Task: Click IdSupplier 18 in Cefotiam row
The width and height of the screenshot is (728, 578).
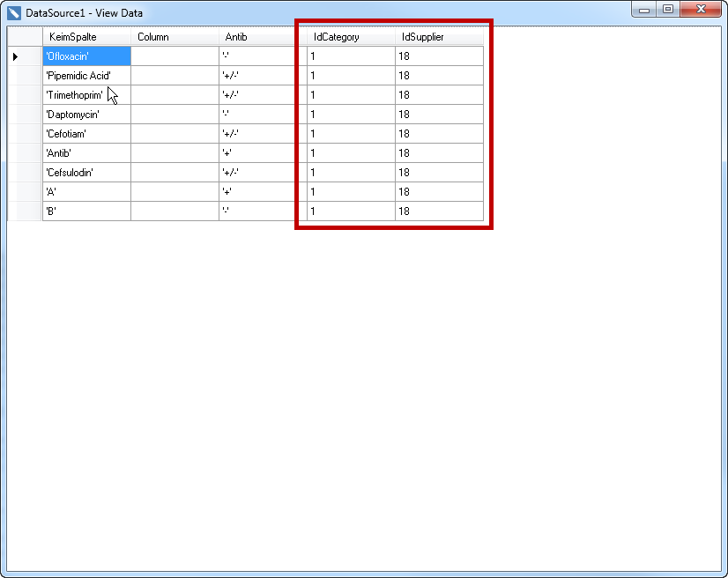Action: click(x=440, y=134)
